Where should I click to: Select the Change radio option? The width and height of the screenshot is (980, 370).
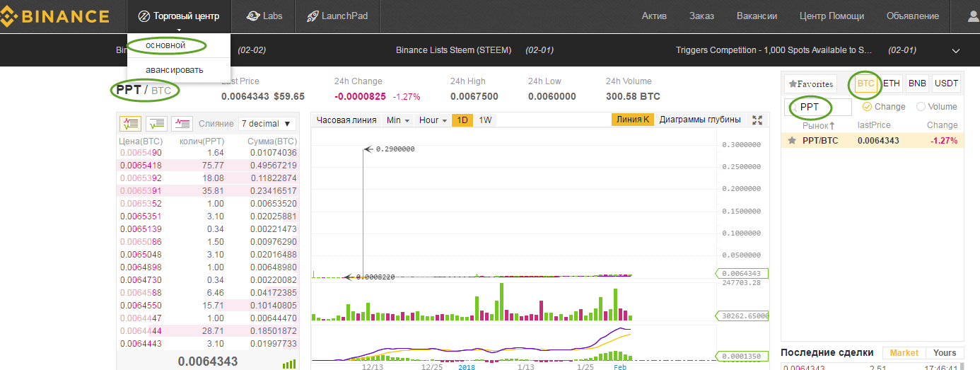[x=867, y=107]
